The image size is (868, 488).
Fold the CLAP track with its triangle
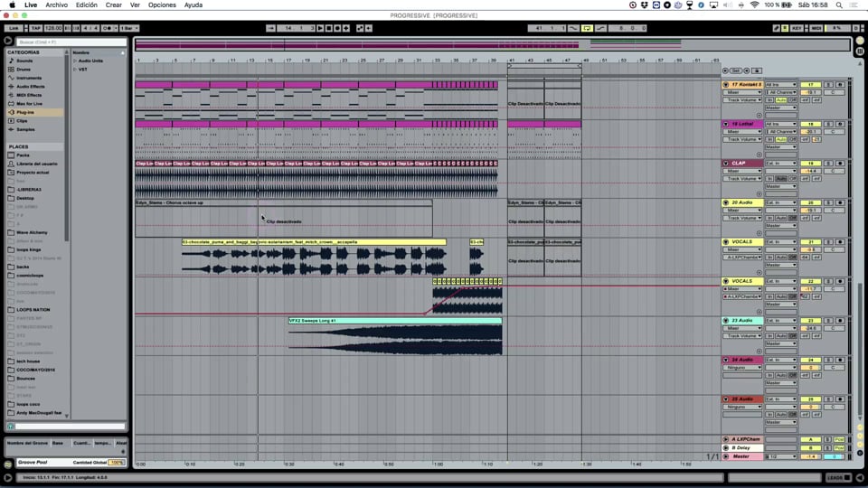pyautogui.click(x=726, y=164)
